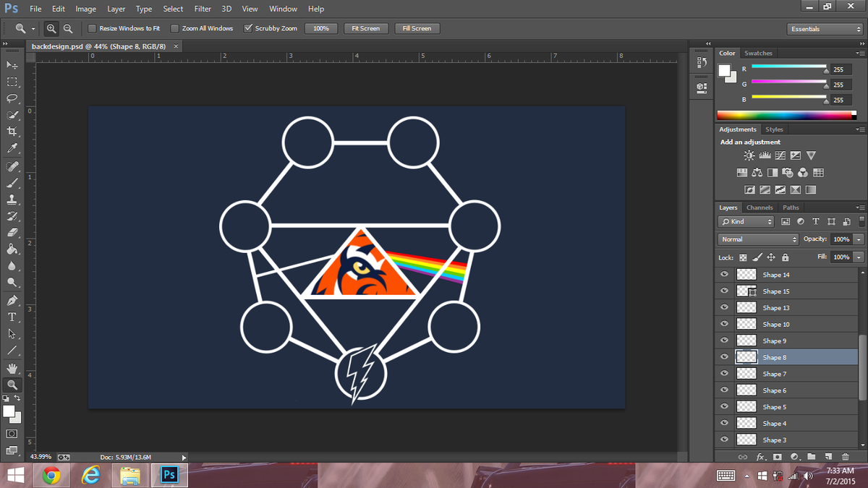The image size is (868, 488).
Task: Toggle visibility of Shape 10 layer
Action: pyautogui.click(x=724, y=324)
